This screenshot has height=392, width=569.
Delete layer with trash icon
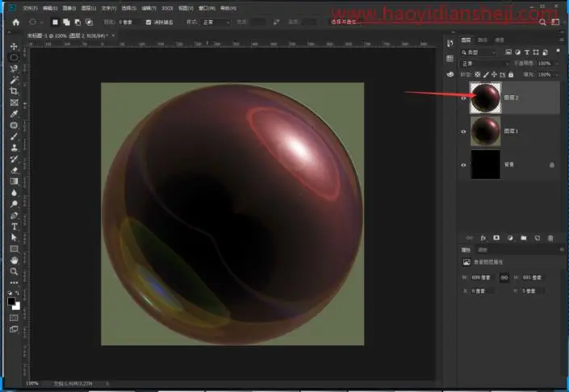click(x=550, y=238)
